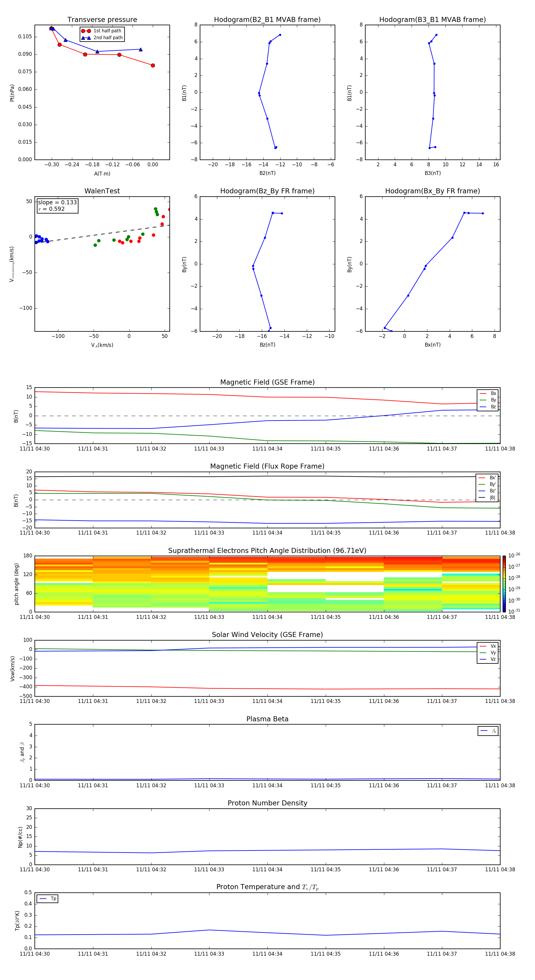The image size is (535, 980).
Task: Click the 'B3(nT)' x-axis label
Action: (x=432, y=173)
